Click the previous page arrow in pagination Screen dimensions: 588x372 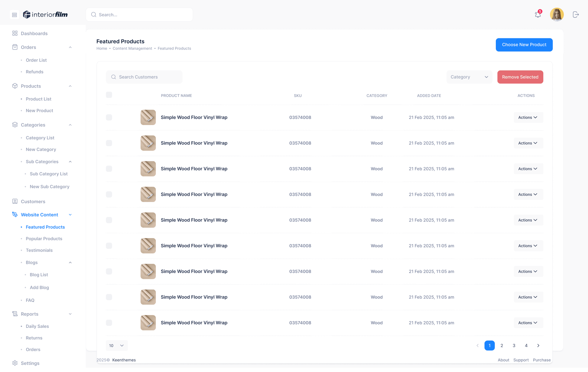(477, 346)
